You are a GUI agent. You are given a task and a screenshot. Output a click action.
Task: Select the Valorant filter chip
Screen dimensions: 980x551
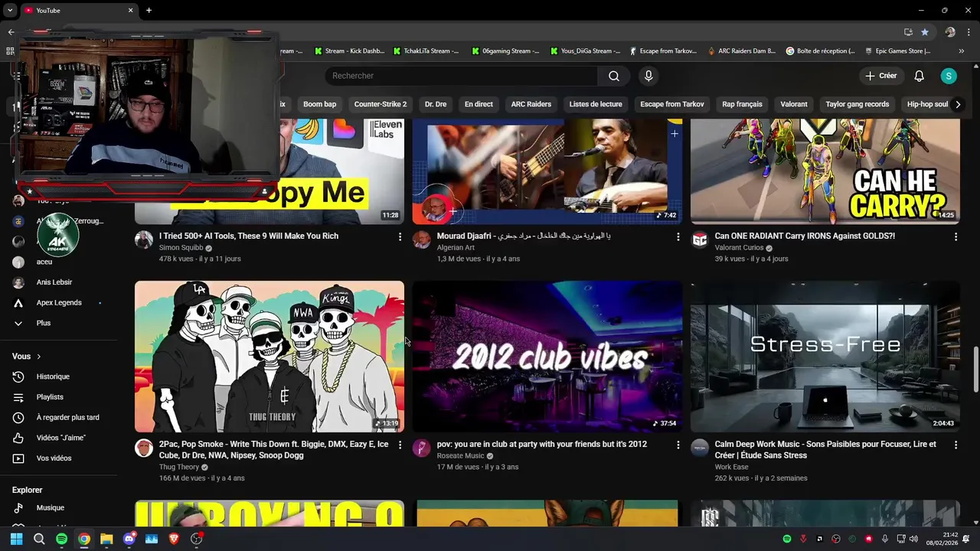pos(794,104)
